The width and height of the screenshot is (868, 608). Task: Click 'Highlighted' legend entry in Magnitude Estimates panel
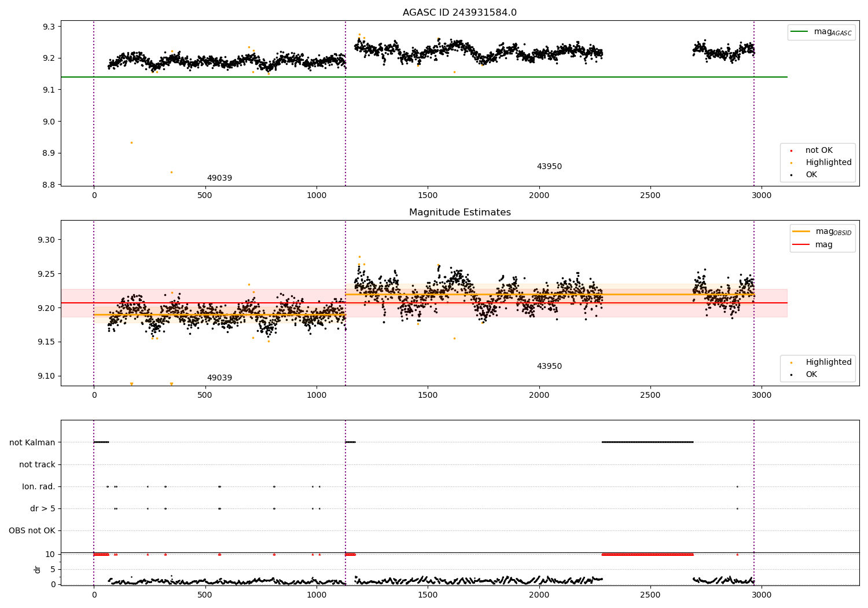(828, 362)
